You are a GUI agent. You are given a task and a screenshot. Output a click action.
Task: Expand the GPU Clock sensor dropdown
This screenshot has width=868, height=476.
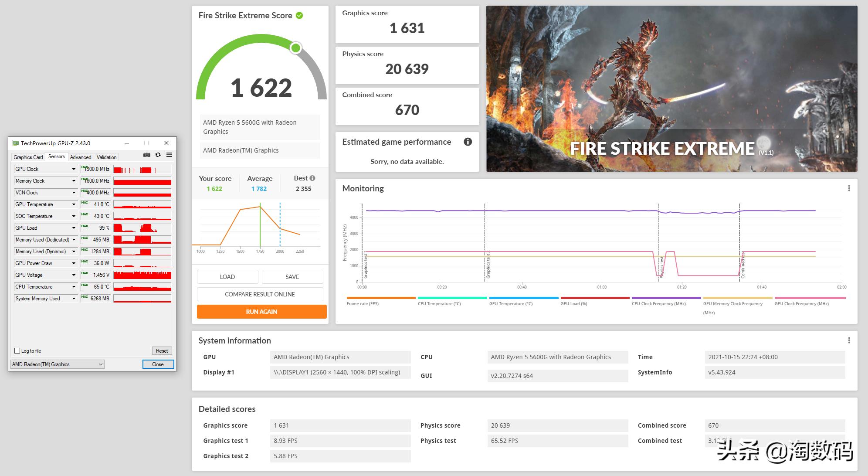74,169
